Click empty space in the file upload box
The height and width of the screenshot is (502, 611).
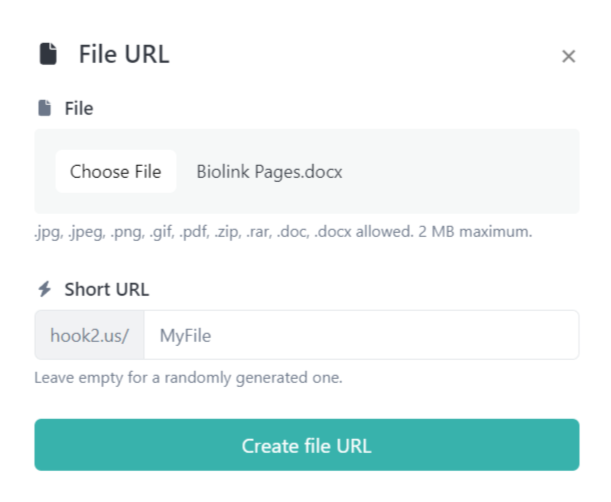[x=460, y=171]
